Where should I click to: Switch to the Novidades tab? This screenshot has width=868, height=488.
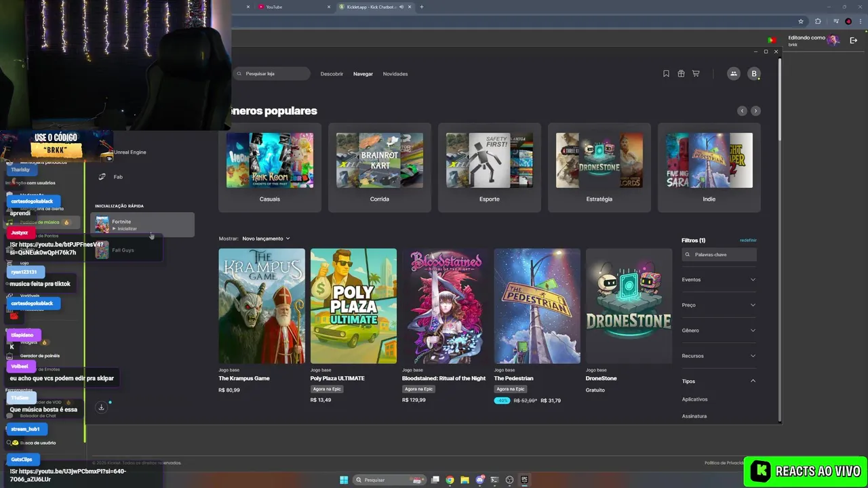pos(395,74)
